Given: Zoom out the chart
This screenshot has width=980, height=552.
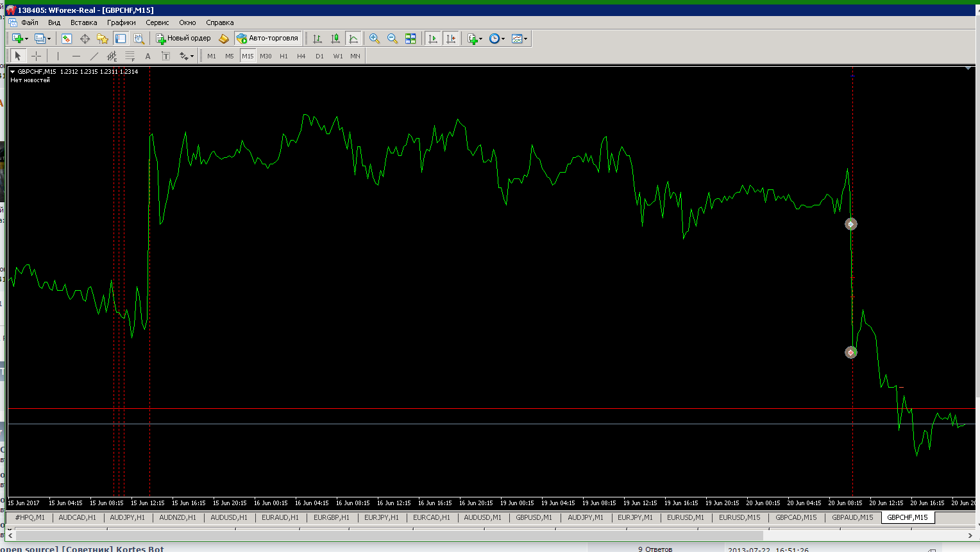Looking at the screenshot, I should (x=393, y=39).
